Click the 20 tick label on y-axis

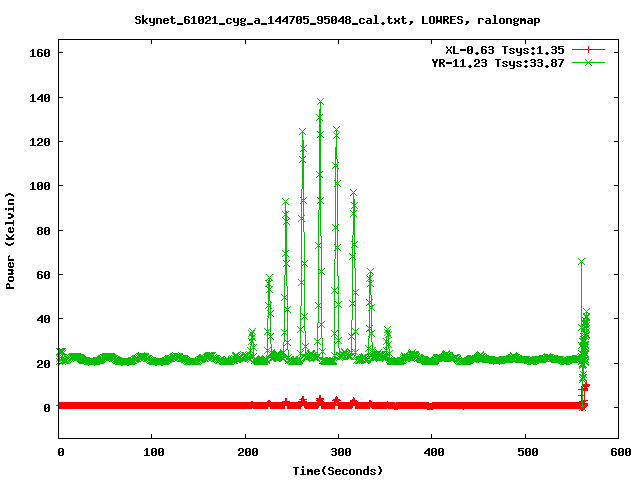43,364
